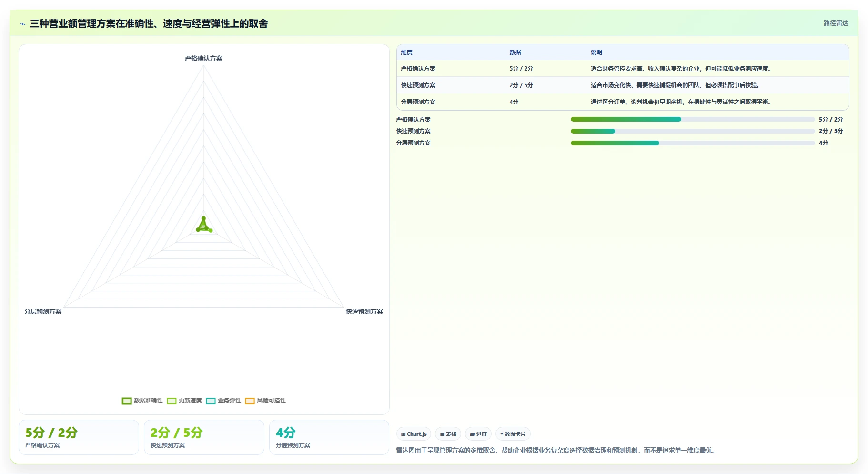
Task: Click the description 通过区分订单、谈判机会
Action: click(x=681, y=102)
